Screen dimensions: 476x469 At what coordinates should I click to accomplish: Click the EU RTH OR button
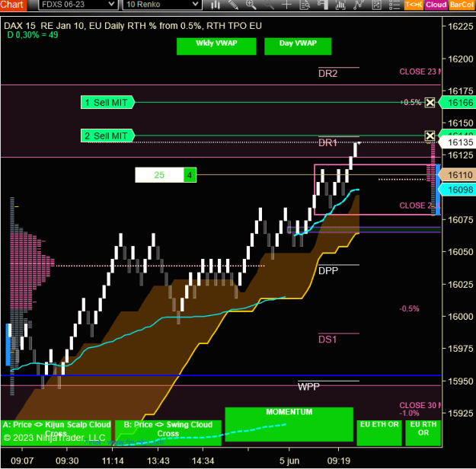click(x=423, y=432)
